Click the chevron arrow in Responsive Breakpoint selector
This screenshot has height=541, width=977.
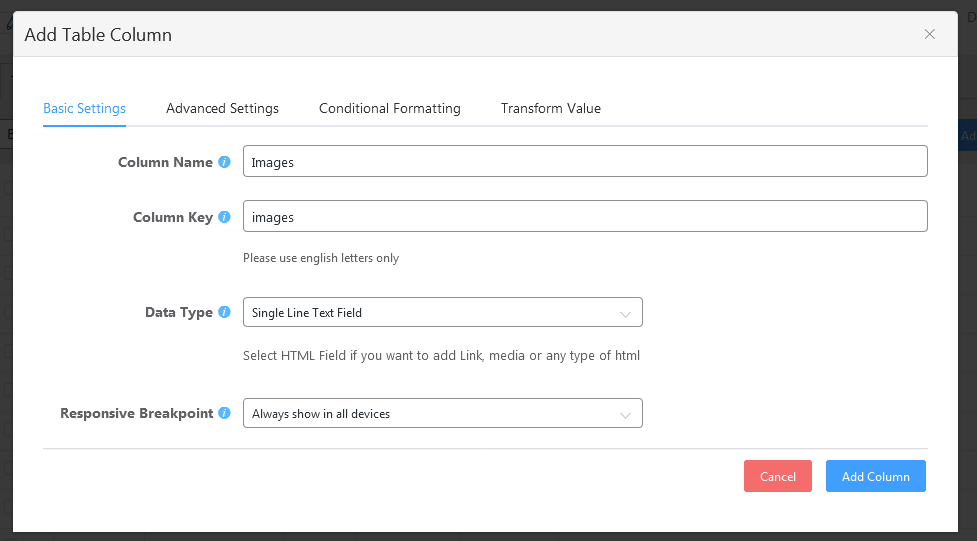coord(625,415)
